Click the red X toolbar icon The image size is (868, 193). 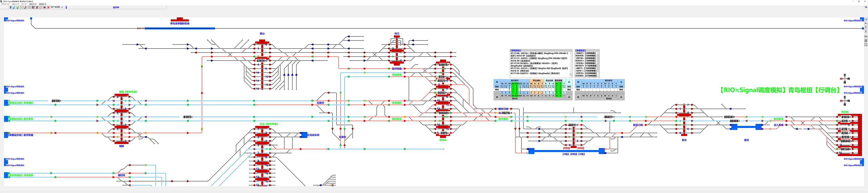click(48, 7)
